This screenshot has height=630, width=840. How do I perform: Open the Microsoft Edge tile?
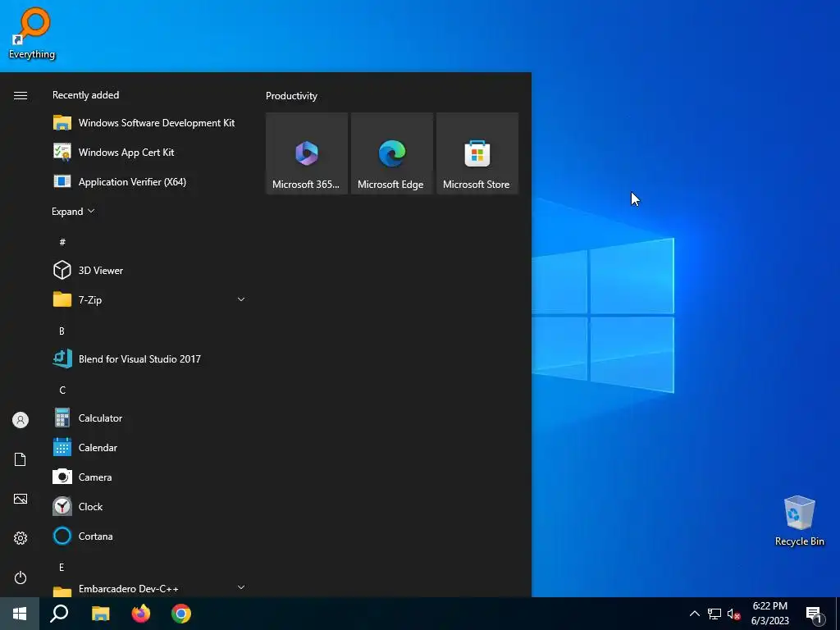(391, 153)
